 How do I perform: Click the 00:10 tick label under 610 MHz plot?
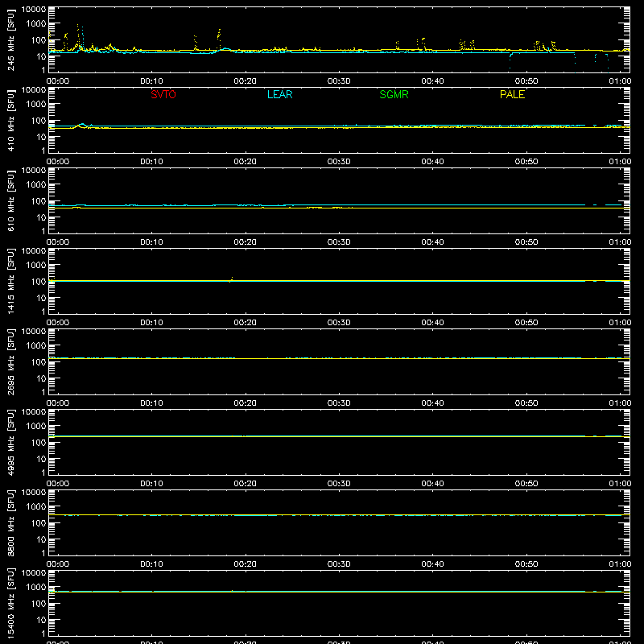[x=151, y=242]
